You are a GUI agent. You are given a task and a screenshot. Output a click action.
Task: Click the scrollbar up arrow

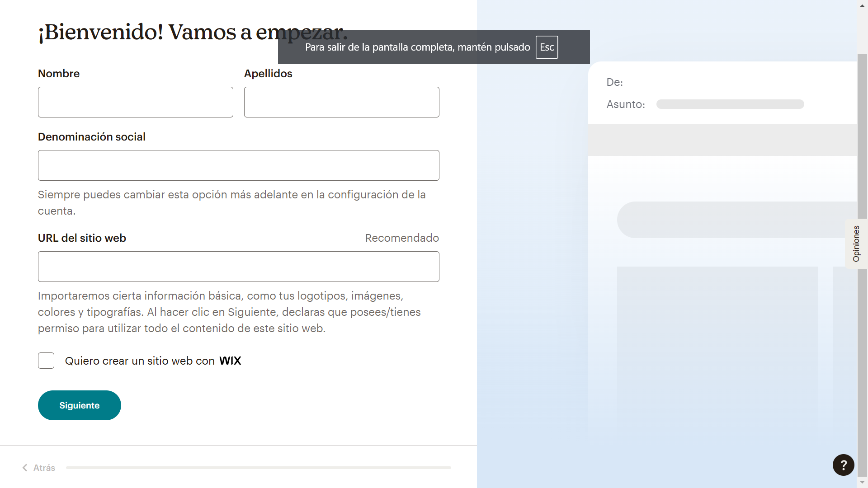coord(862,5)
